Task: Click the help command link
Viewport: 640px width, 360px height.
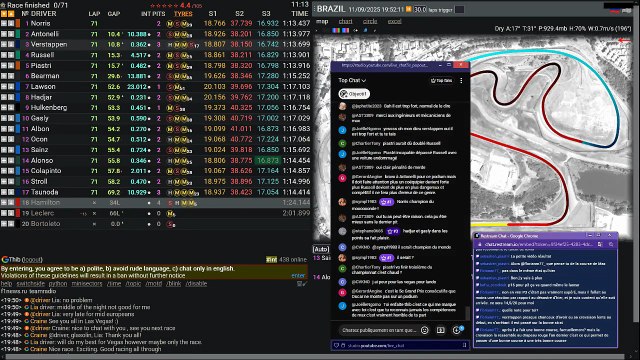Action: pos(6,284)
